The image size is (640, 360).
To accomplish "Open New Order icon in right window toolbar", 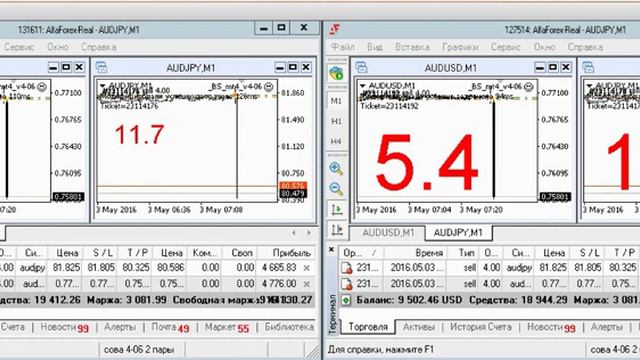I will (x=336, y=73).
